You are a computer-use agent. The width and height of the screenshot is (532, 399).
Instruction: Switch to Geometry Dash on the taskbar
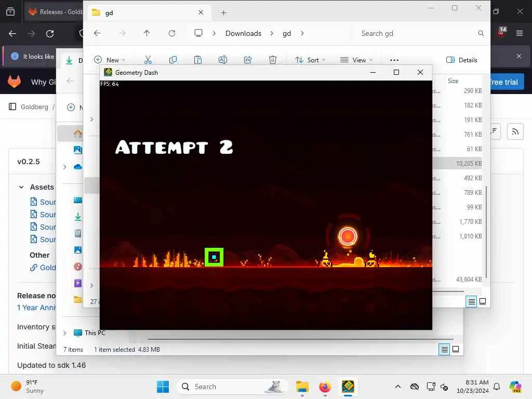[x=348, y=387]
